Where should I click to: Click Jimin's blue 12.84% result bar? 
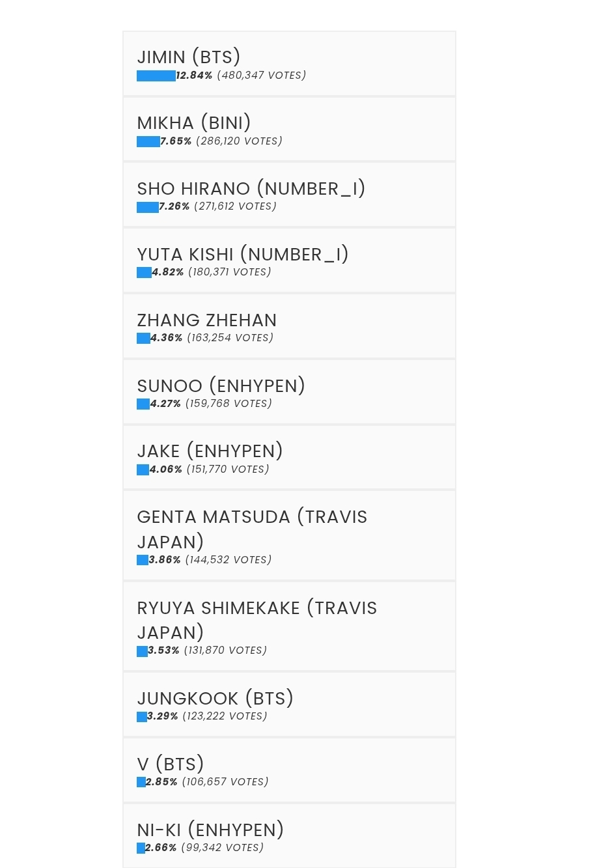coord(156,76)
